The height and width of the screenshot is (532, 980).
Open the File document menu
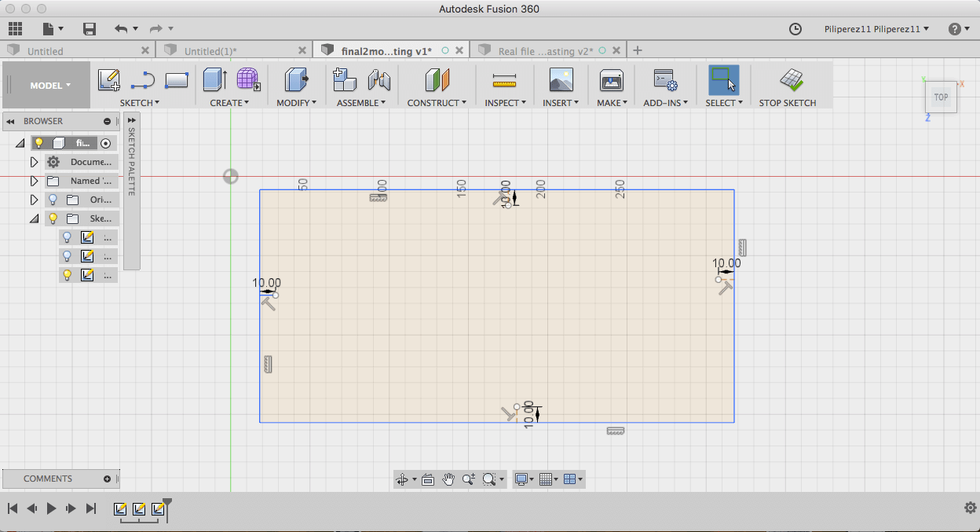52,29
